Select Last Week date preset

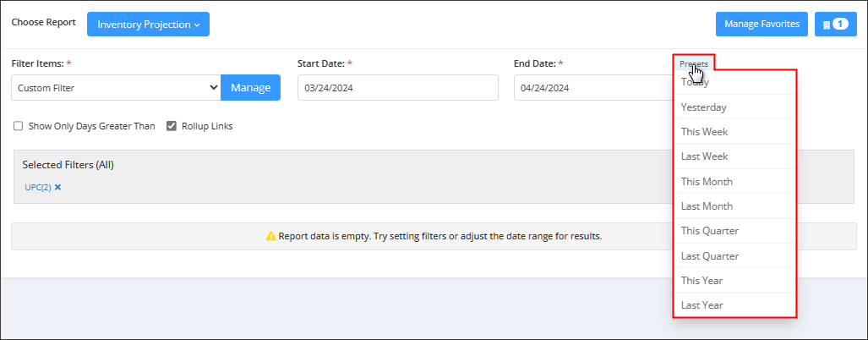click(x=734, y=156)
